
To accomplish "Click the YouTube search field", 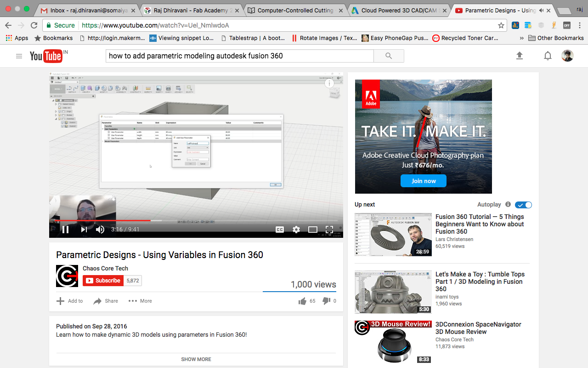I will click(239, 56).
